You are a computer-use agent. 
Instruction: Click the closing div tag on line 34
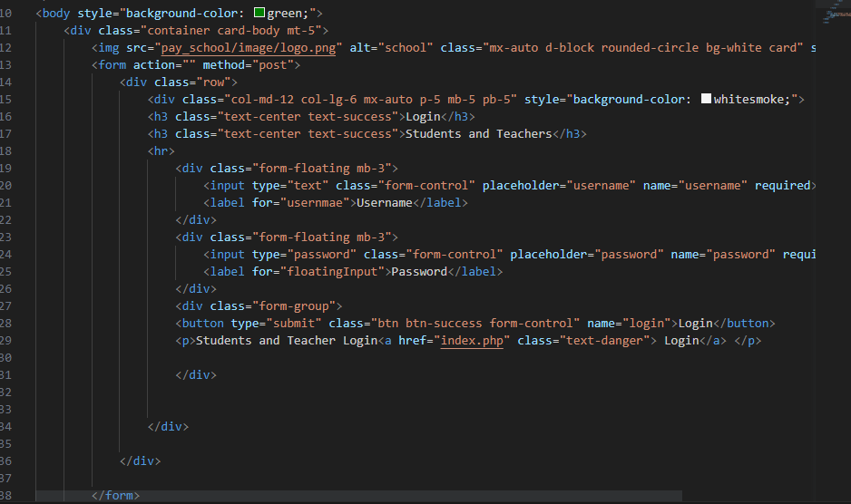tap(168, 426)
